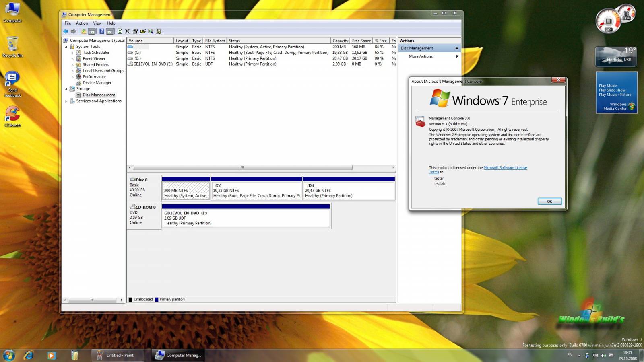Viewport: 644px width, 362px height.
Task: Click the VMware tray icon
Action: click(611, 356)
